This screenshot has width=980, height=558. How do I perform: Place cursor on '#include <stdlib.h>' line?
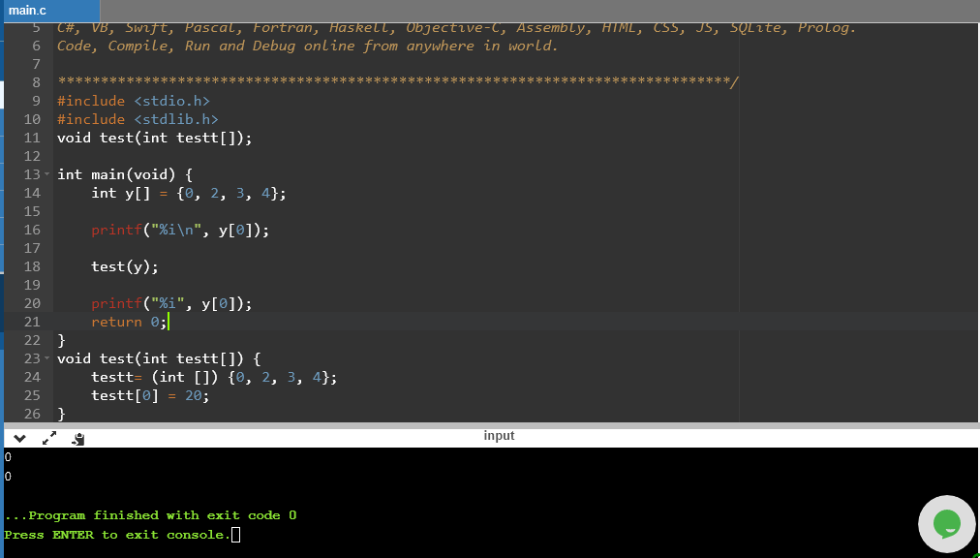coord(138,119)
